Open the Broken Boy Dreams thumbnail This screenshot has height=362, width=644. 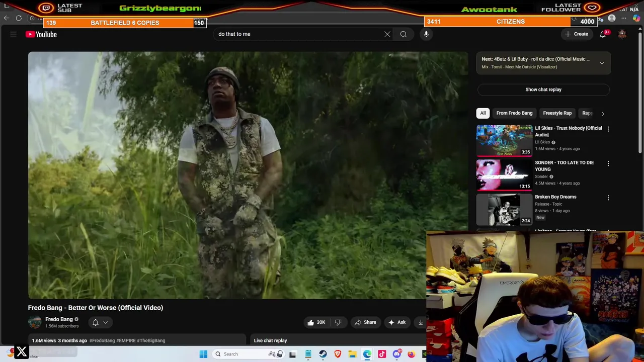click(504, 210)
